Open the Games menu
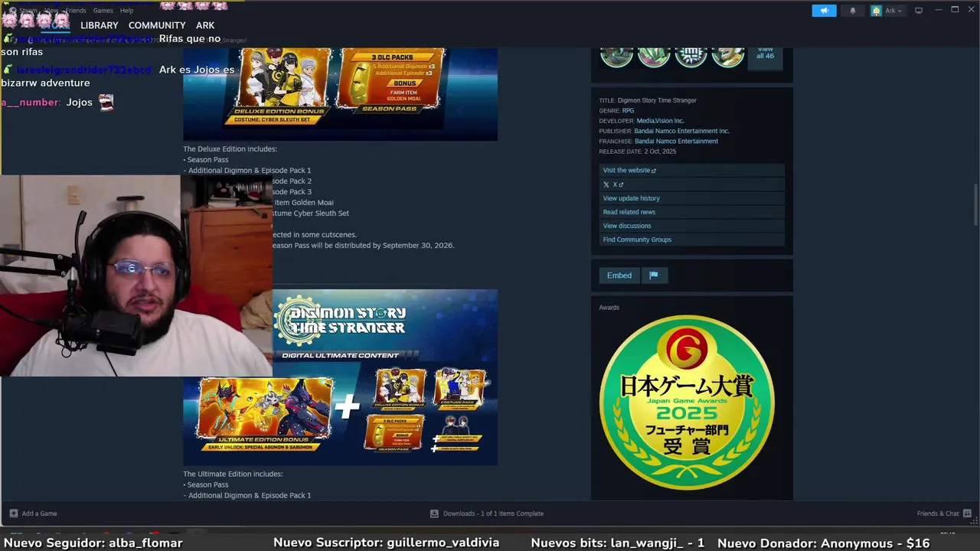This screenshot has width=980, height=551. (x=103, y=11)
